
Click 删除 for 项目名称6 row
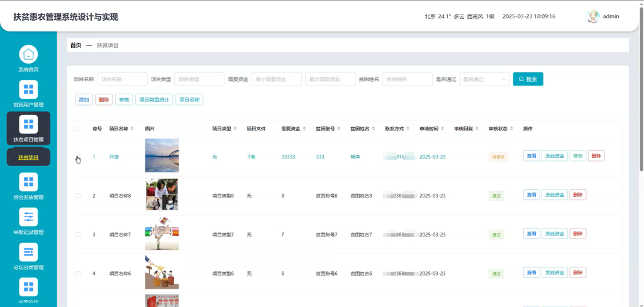[x=578, y=272]
